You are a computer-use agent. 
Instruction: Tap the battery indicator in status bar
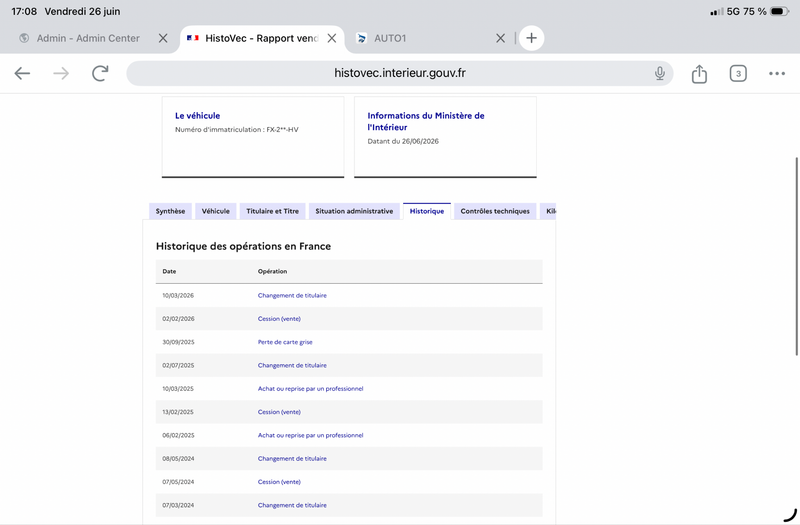click(x=780, y=11)
